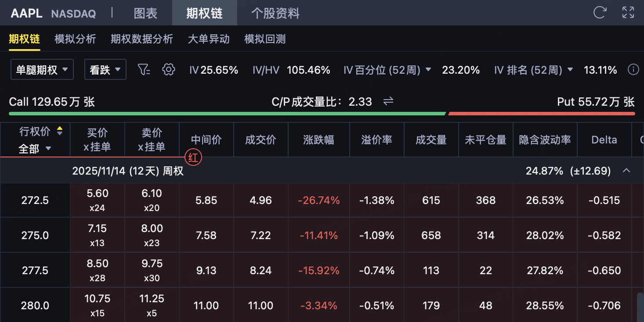Open the 模拟分析 sub-tab
This screenshot has height=322, width=644.
(75, 39)
